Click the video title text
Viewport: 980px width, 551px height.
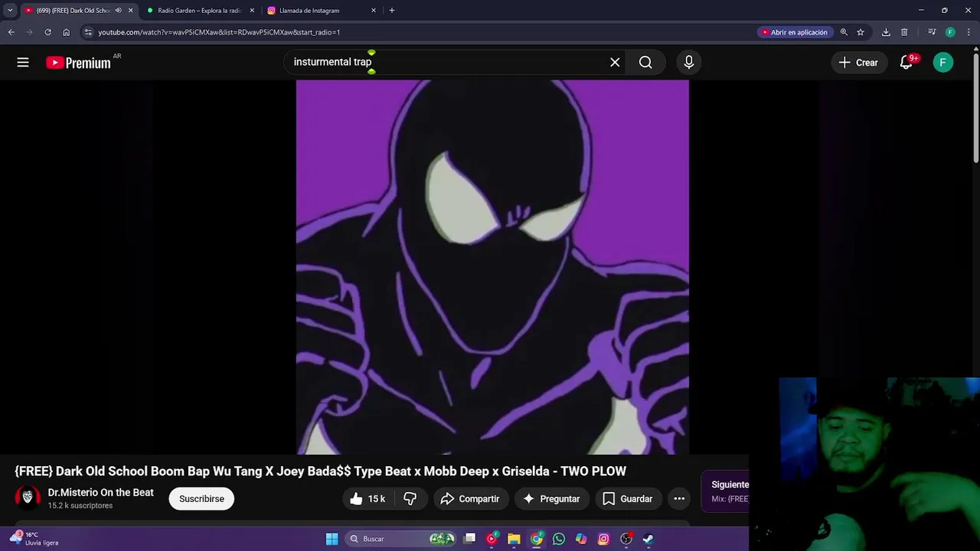(320, 471)
